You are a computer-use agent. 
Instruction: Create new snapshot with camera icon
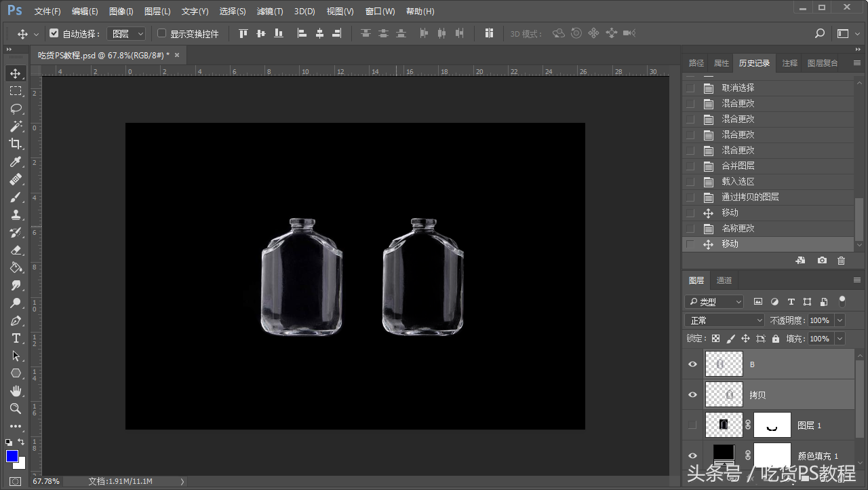click(822, 261)
